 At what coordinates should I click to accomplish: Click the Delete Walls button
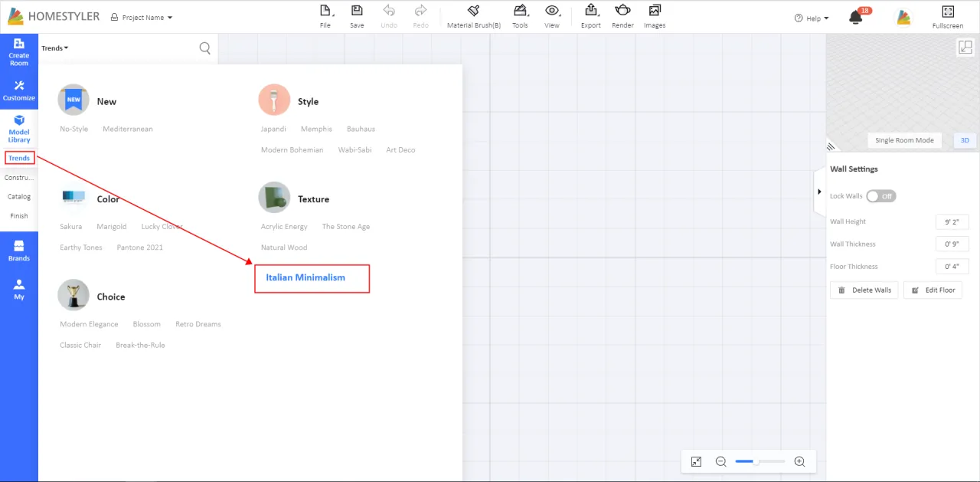864,290
